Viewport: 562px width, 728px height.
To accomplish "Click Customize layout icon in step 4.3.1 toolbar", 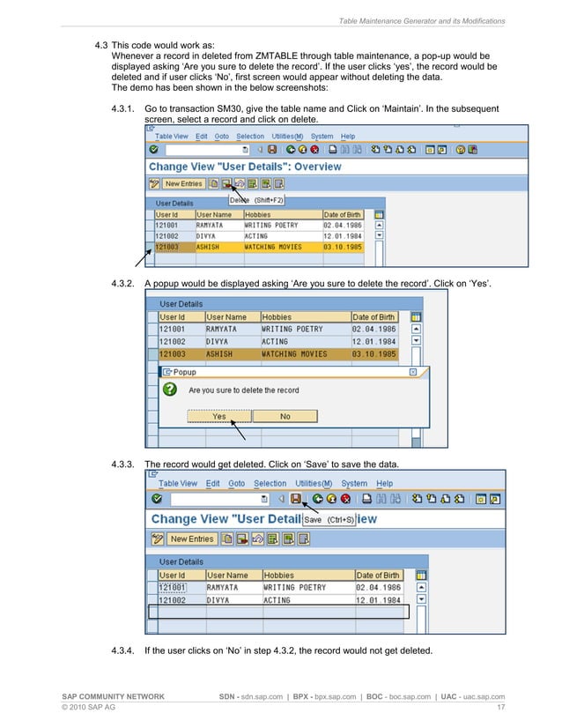I will (472, 150).
